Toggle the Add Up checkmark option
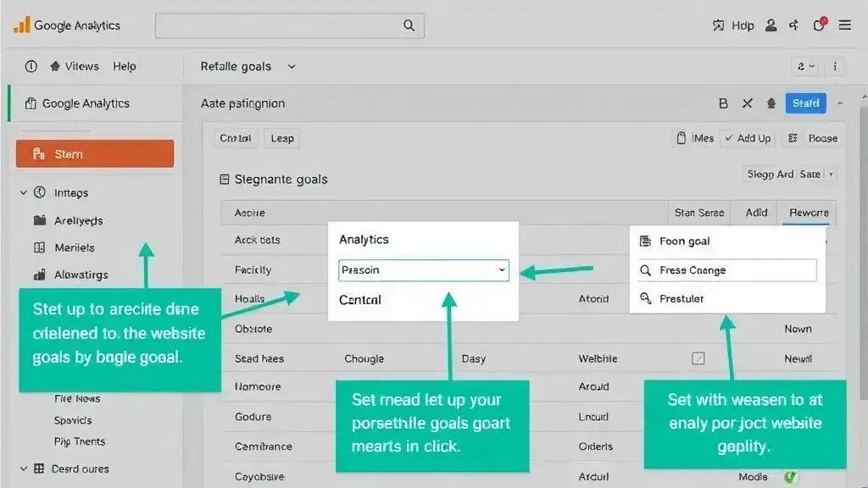 coord(748,137)
